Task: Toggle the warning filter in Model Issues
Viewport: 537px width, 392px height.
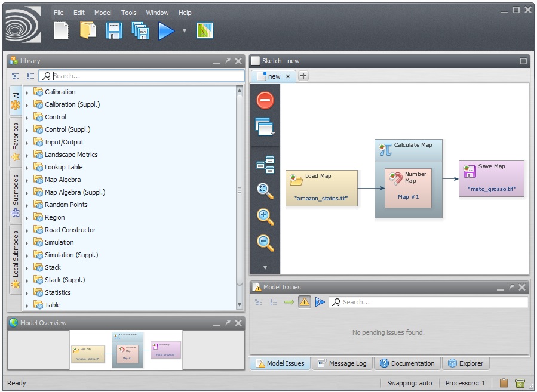Action: coord(305,302)
